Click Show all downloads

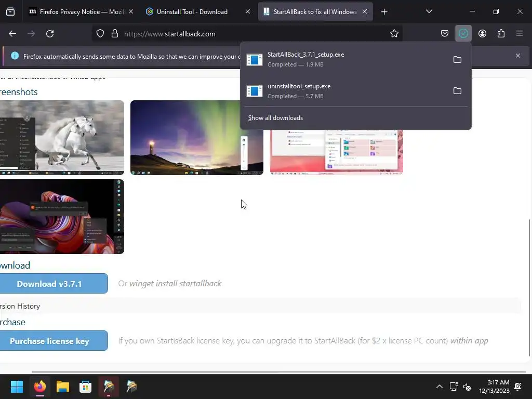[275, 118]
